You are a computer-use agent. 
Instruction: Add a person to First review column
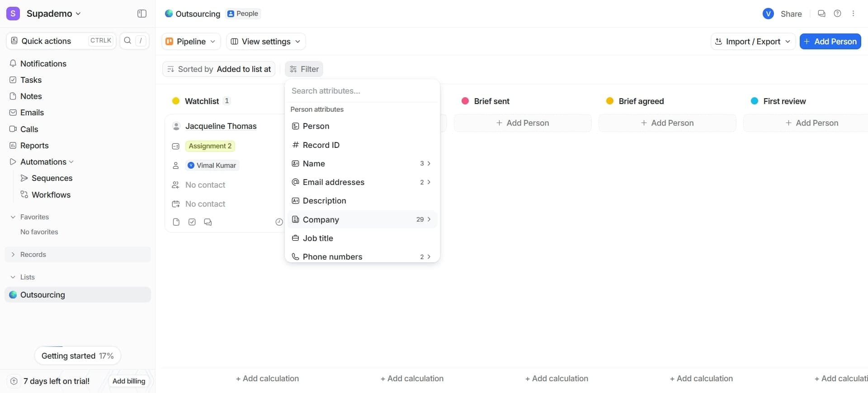[811, 123]
